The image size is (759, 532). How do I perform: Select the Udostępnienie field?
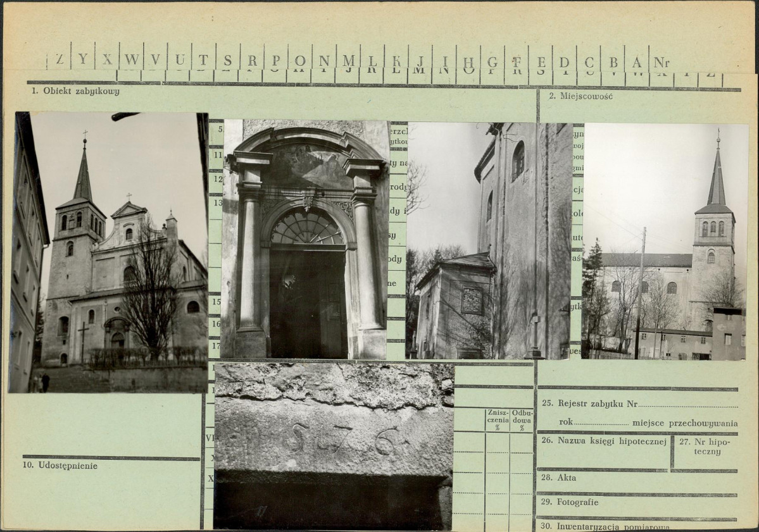click(x=68, y=466)
